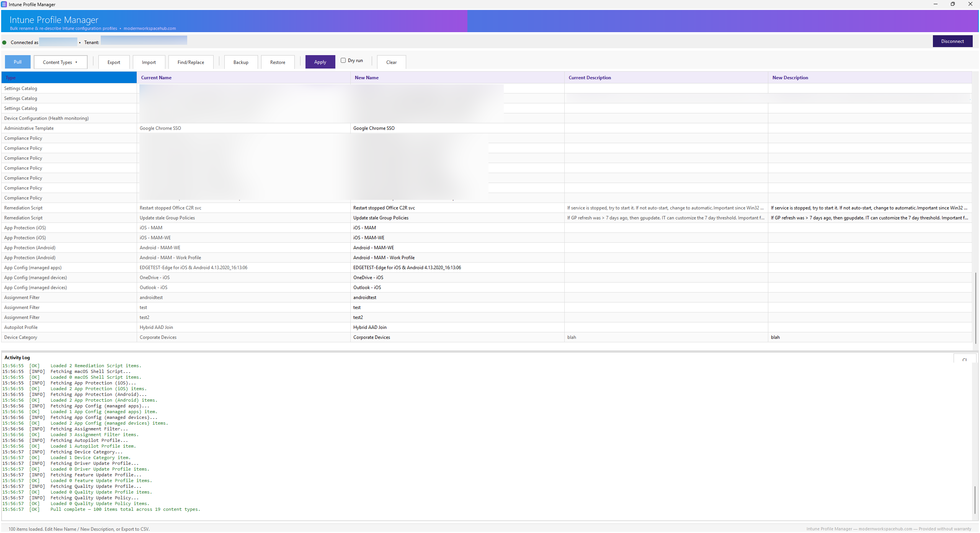Viewport: 980px width, 533px height.
Task: Click the Pull button
Action: tap(18, 62)
